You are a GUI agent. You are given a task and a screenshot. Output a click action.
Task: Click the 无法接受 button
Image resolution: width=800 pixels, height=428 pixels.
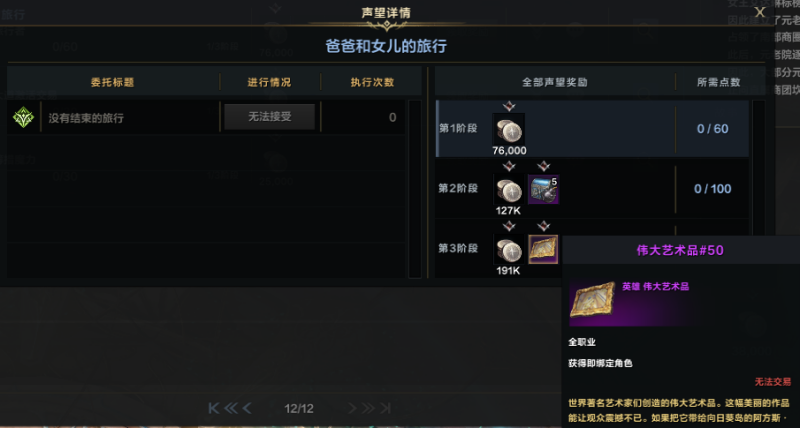tap(269, 117)
